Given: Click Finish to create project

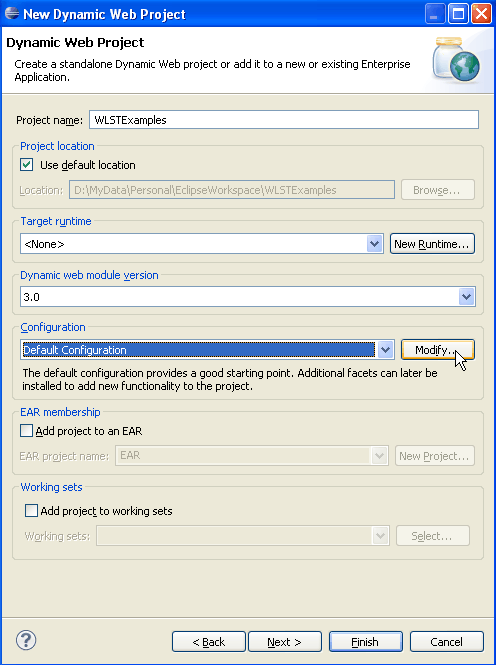Looking at the screenshot, I should tap(365, 642).
